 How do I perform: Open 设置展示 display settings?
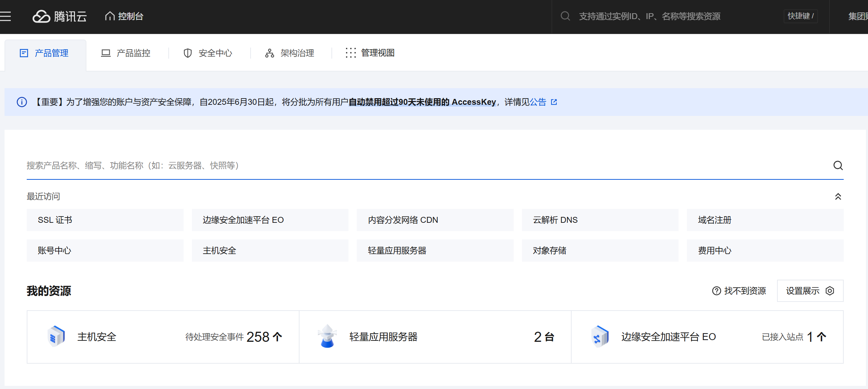(x=810, y=291)
